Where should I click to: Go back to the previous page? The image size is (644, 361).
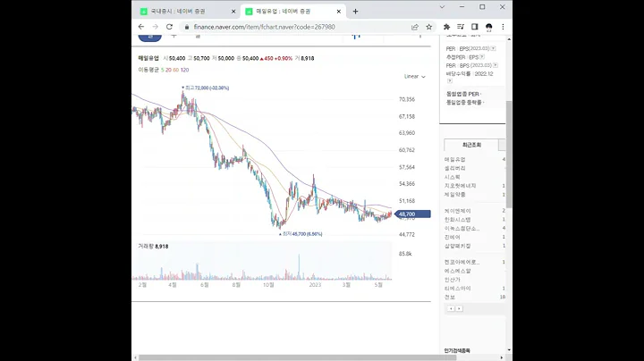coord(141,27)
